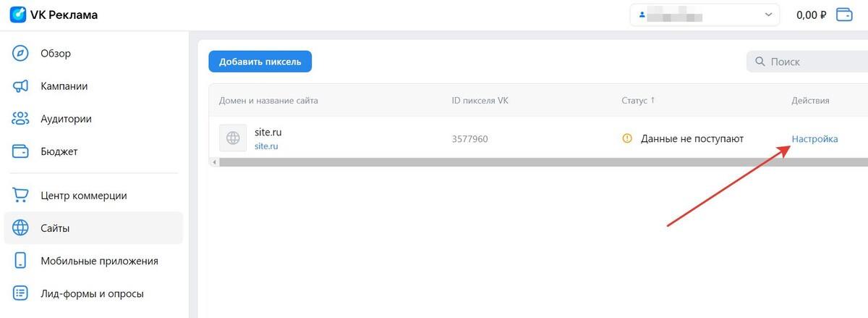The width and height of the screenshot is (868, 318).
Task: Click the Обзор compass icon
Action: 21,54
